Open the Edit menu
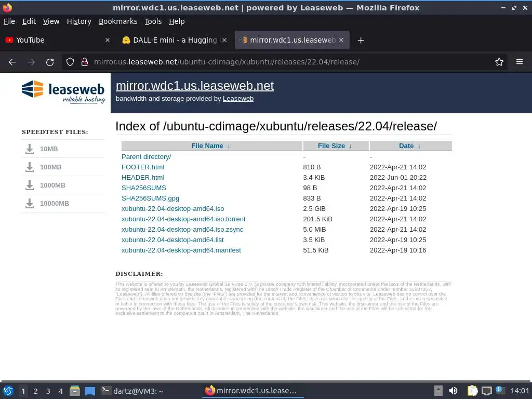532x399 pixels. 29,21
